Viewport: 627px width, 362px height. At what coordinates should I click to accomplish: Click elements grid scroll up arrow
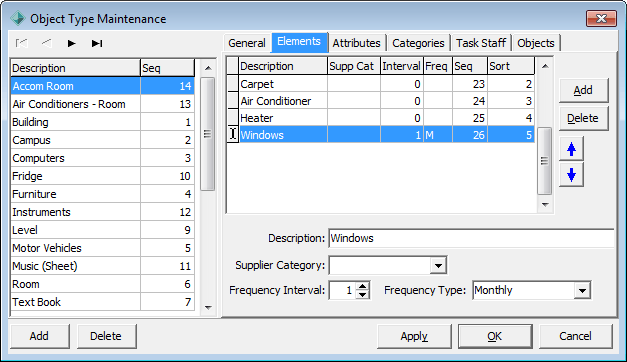[x=545, y=66]
